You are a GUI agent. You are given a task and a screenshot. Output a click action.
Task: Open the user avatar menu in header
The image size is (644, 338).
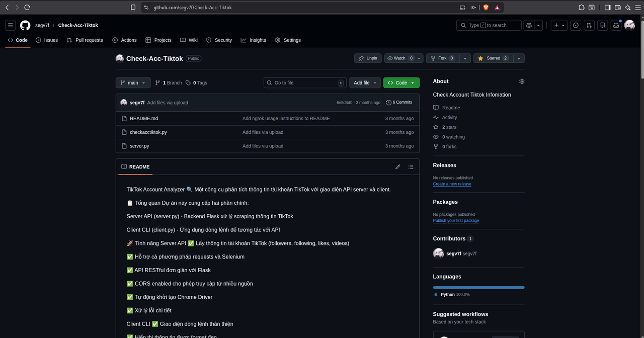(629, 25)
